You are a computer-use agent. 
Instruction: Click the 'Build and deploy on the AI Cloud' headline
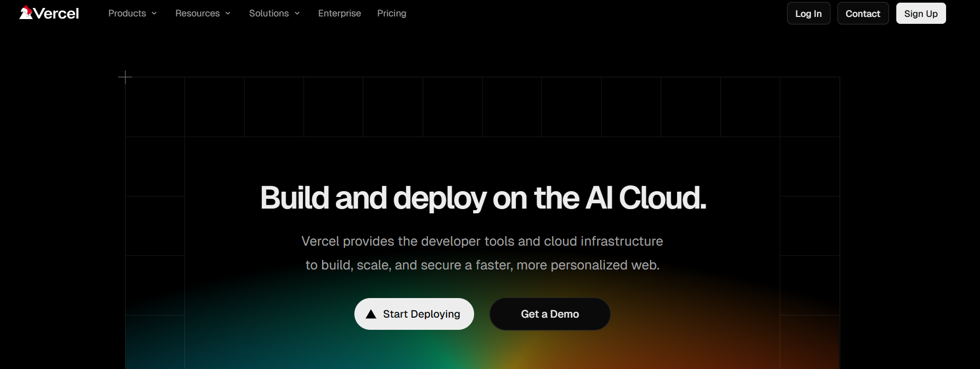(483, 198)
